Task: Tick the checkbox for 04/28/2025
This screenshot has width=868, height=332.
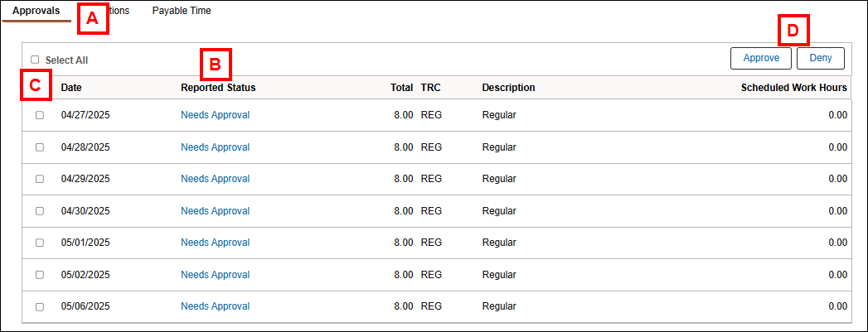Action: [x=39, y=147]
